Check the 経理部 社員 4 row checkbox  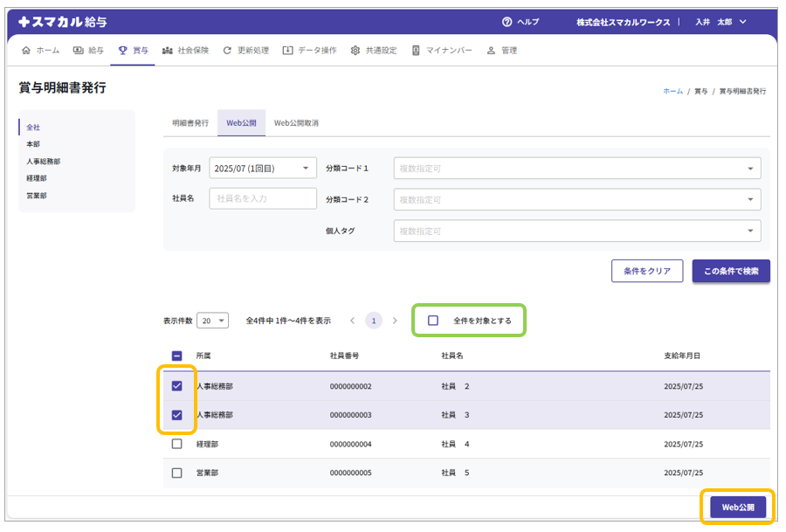177,444
